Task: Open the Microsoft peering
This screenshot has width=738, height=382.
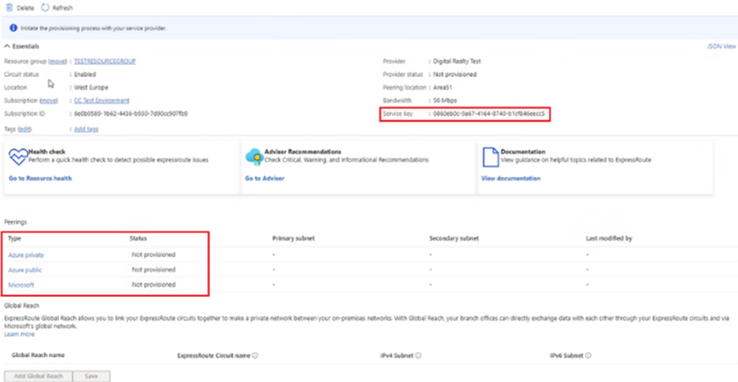Action: pos(21,285)
